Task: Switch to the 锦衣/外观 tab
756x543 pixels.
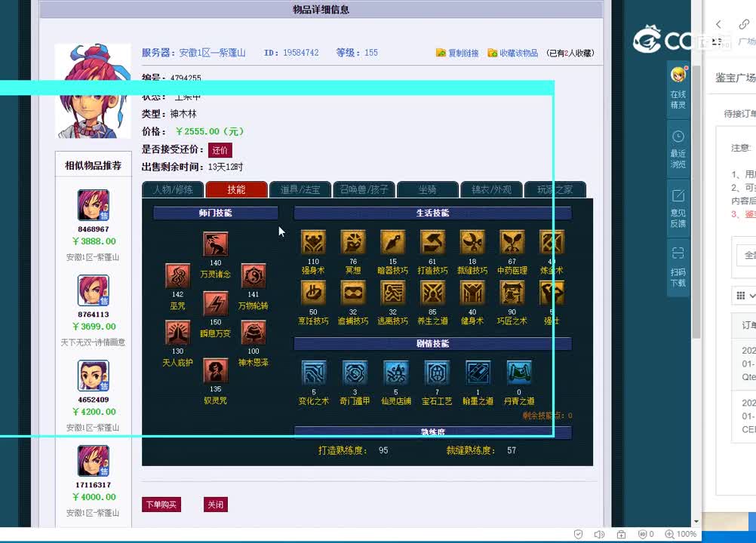Action: click(491, 189)
